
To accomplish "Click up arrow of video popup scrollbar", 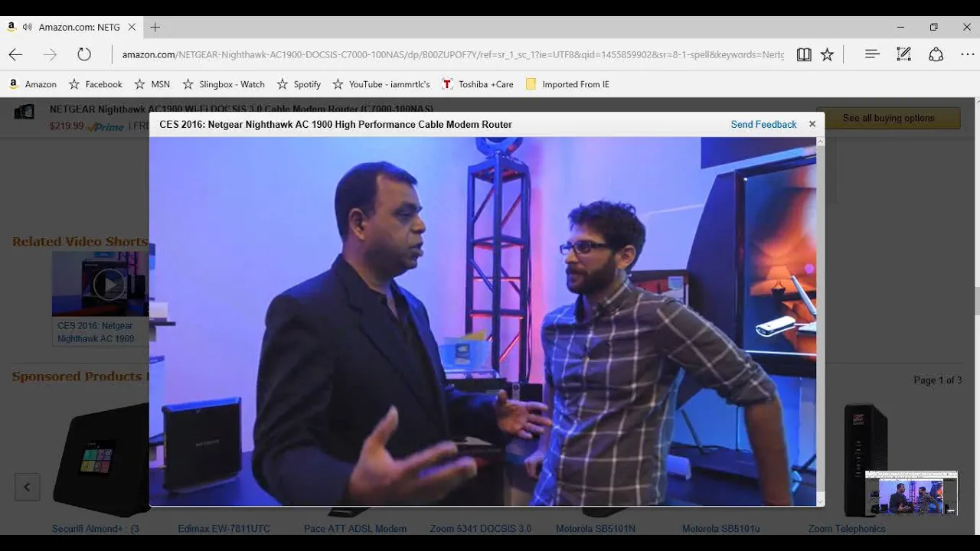I will 821,142.
